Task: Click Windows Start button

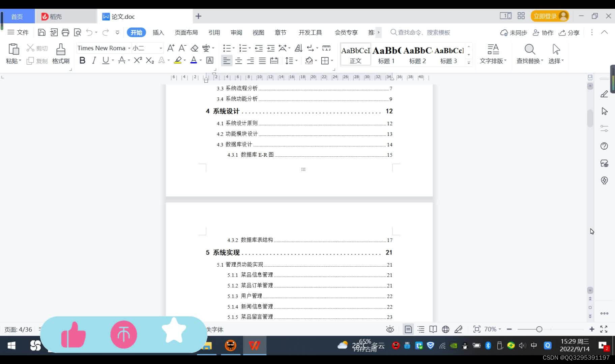Action: click(11, 345)
